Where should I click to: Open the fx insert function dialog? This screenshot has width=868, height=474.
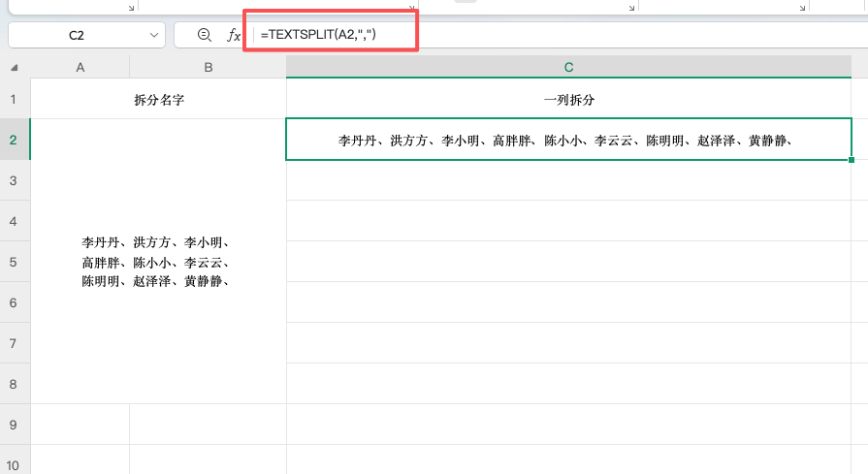(234, 35)
